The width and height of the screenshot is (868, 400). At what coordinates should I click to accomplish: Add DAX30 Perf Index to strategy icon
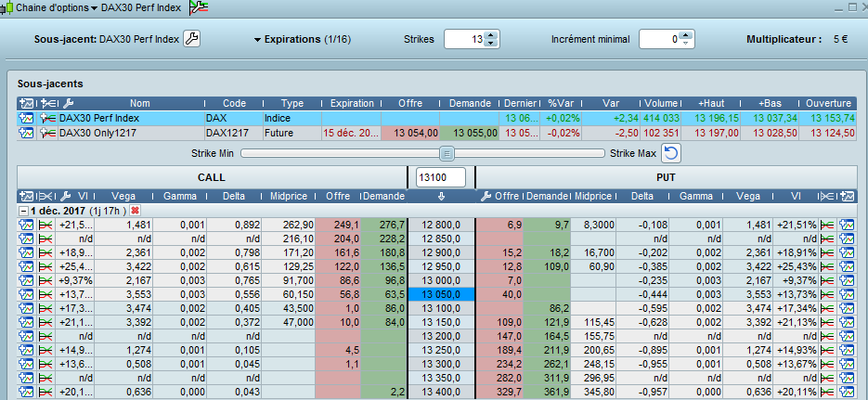(48, 118)
